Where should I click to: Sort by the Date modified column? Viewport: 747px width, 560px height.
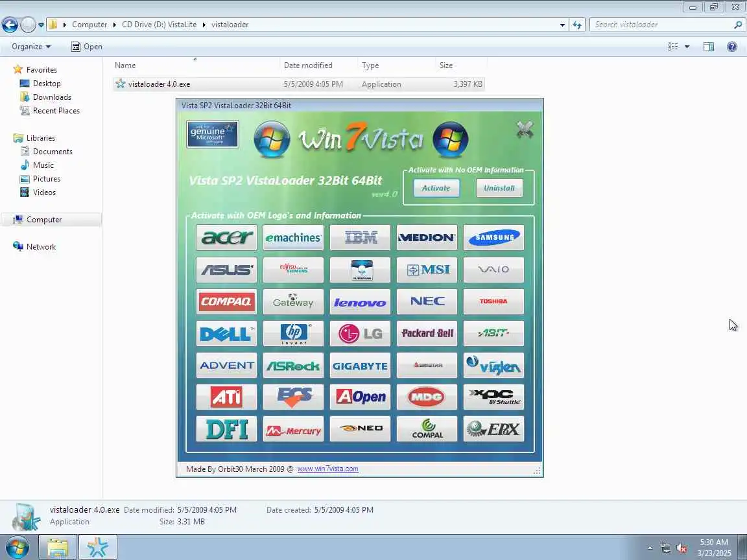tap(318, 65)
